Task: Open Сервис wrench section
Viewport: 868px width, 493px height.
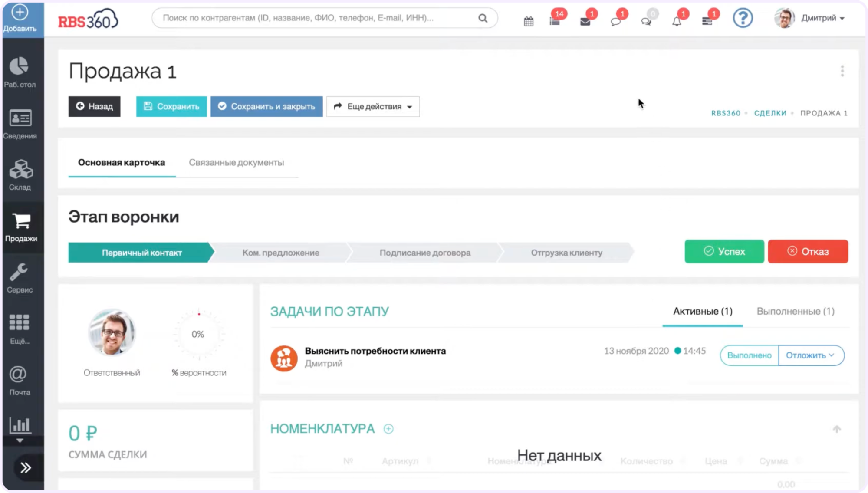Action: click(20, 279)
